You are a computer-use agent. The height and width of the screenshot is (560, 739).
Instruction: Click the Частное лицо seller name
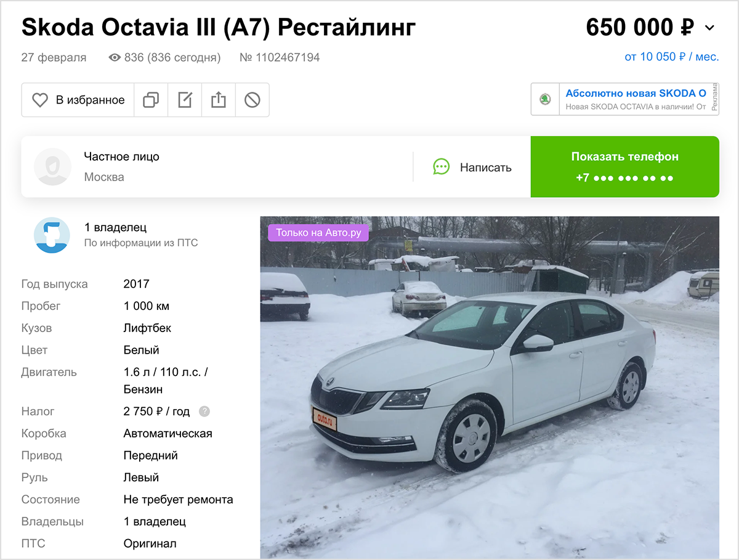click(122, 156)
